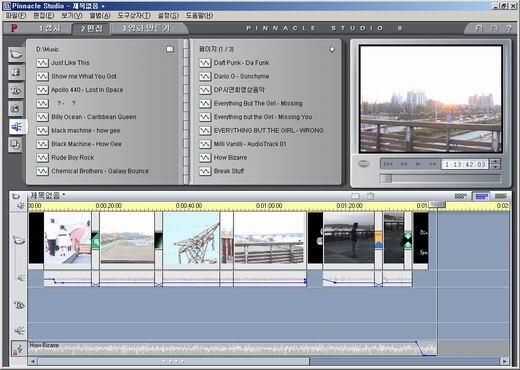This screenshot has width=520, height=370.
Task: Switch to timeline view
Action: tap(481, 196)
